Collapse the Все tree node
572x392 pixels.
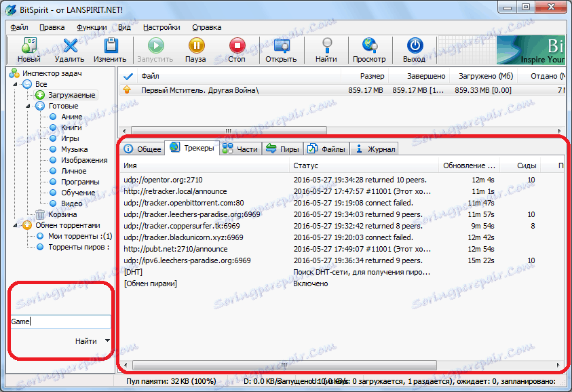click(x=16, y=84)
